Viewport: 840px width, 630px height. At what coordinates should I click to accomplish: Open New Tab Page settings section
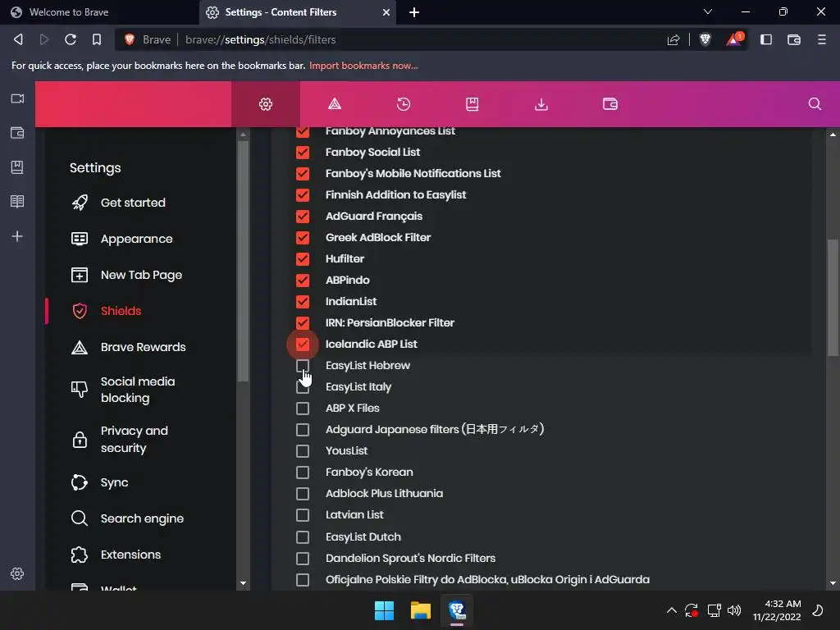coord(141,275)
